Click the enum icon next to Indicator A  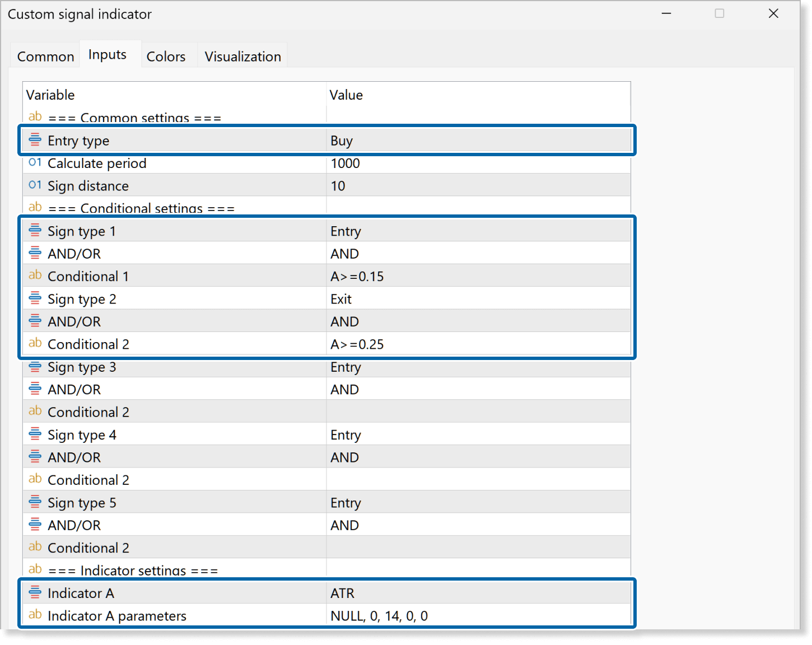pos(35,592)
